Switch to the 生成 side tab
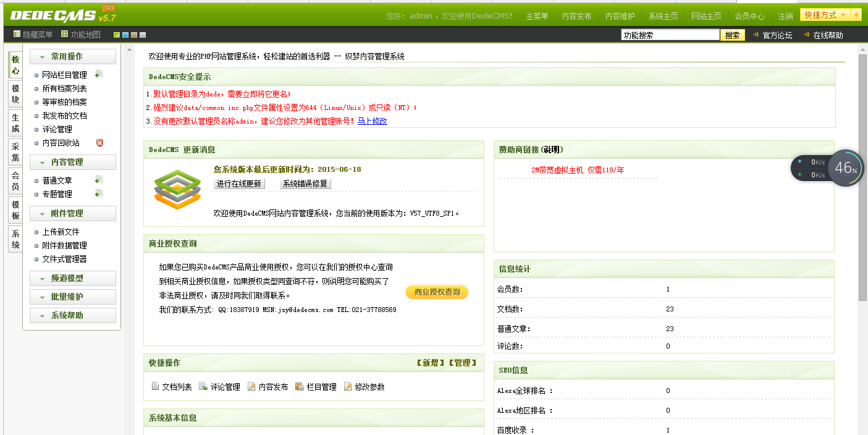Viewport: 868px width, 435px height. [15, 123]
